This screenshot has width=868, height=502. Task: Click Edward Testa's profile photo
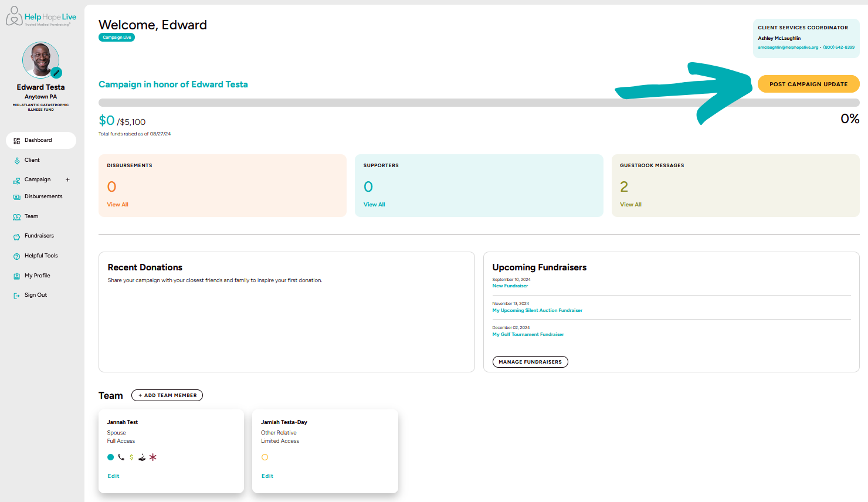point(40,59)
